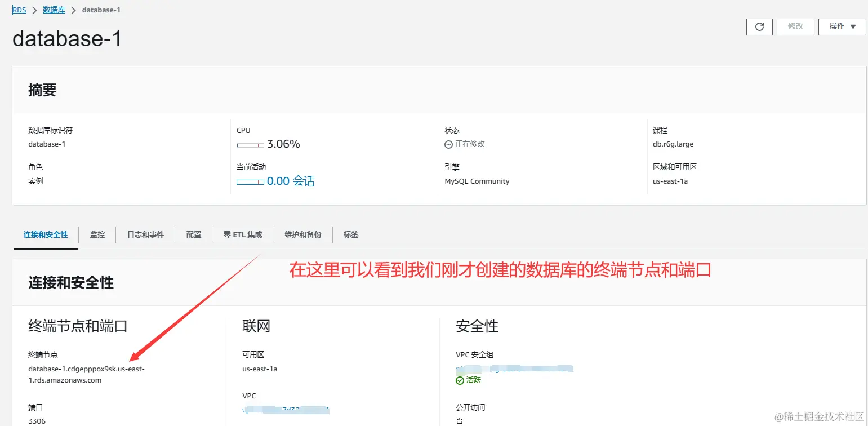Image resolution: width=868 pixels, height=426 pixels.
Task: Click the 0.00 会话 current activity link
Action: [291, 181]
